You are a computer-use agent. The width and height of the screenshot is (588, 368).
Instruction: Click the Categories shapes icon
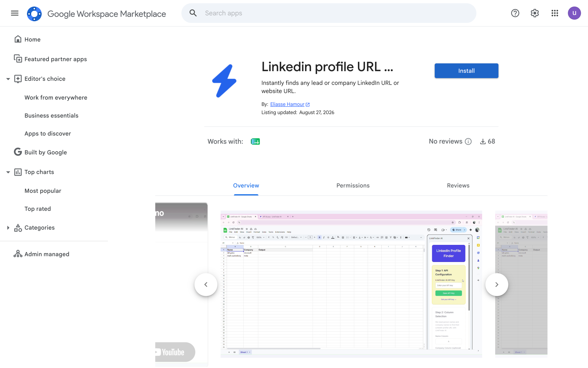click(18, 228)
